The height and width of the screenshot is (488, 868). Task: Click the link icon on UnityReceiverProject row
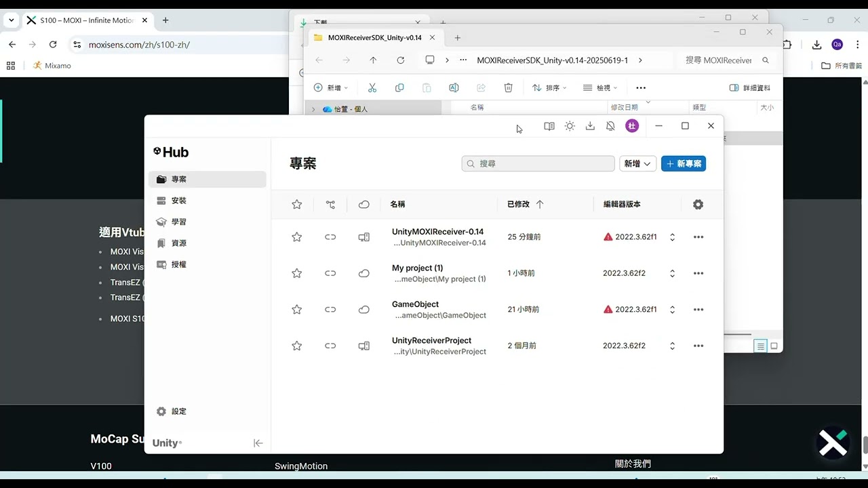point(330,346)
